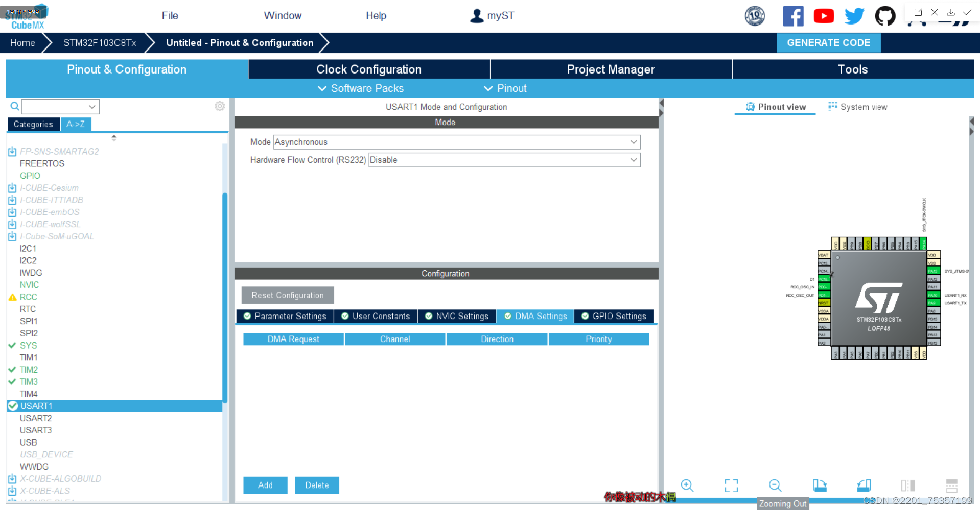Add a DMA request
The height and width of the screenshot is (510, 980).
click(265, 485)
